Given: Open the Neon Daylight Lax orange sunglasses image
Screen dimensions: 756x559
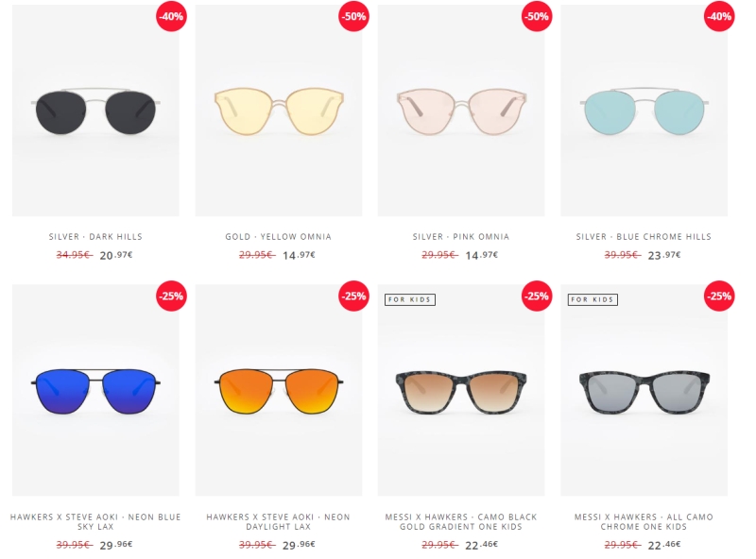Looking at the screenshot, I should point(279,390).
